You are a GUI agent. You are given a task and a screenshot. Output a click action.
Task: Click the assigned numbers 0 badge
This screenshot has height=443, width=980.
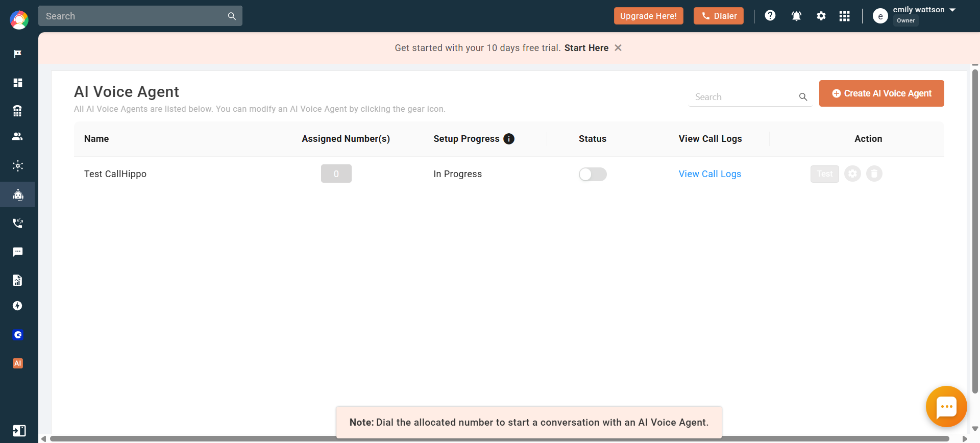336,174
